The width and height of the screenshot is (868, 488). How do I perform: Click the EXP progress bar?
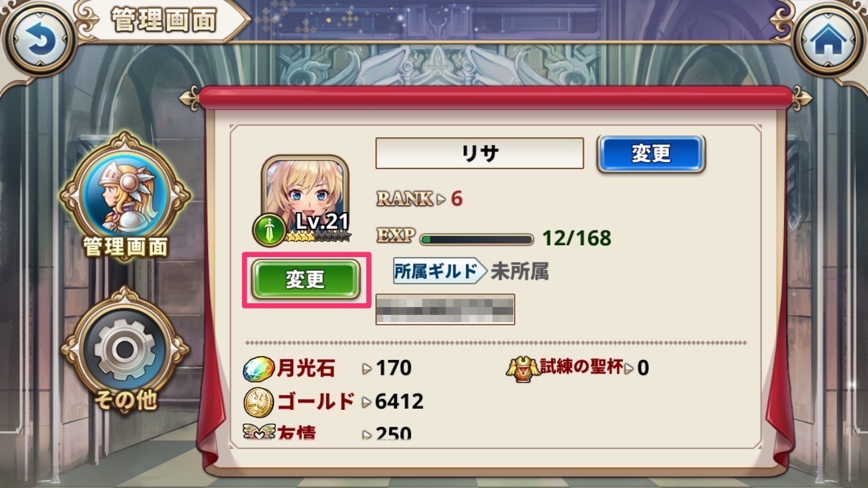tap(477, 239)
